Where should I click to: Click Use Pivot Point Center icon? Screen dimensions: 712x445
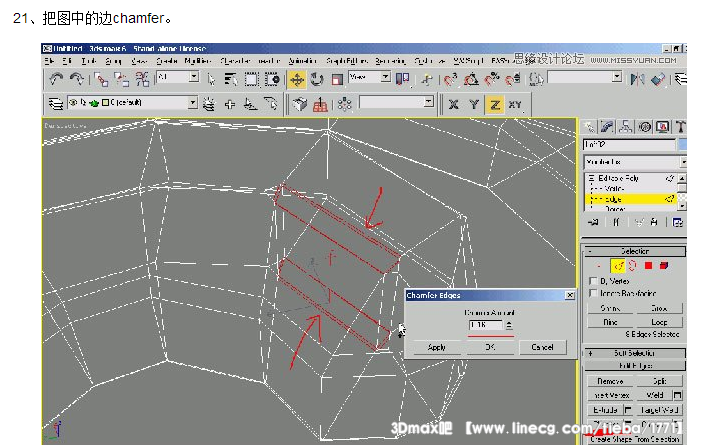402,79
